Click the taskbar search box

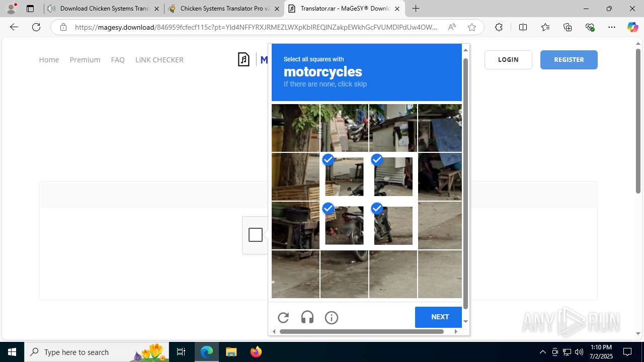(97, 352)
